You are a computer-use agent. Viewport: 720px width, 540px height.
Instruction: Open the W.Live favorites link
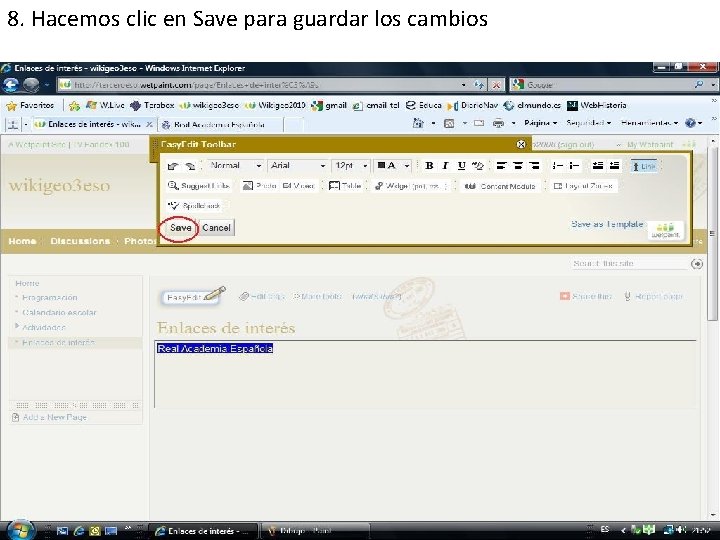(x=105, y=106)
